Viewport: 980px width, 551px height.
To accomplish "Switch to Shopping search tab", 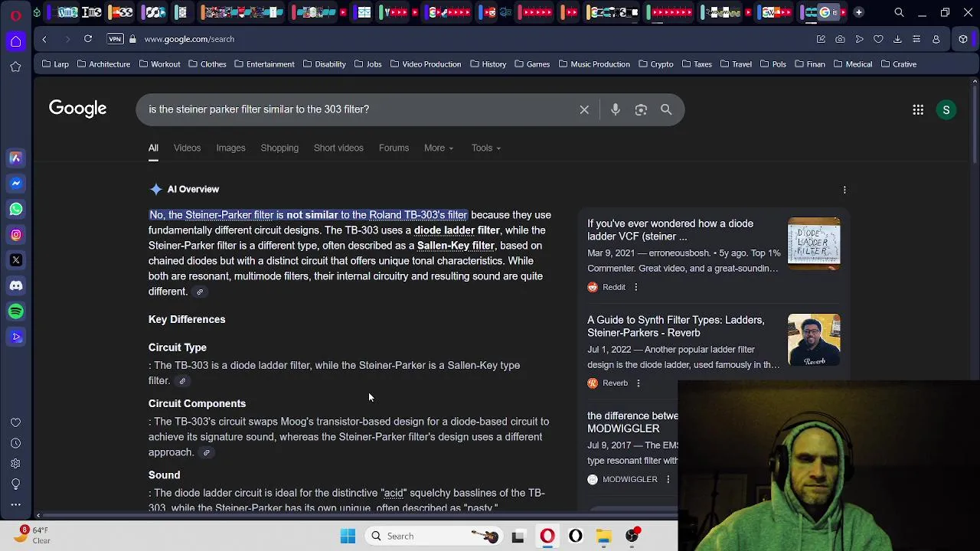I will coord(279,148).
